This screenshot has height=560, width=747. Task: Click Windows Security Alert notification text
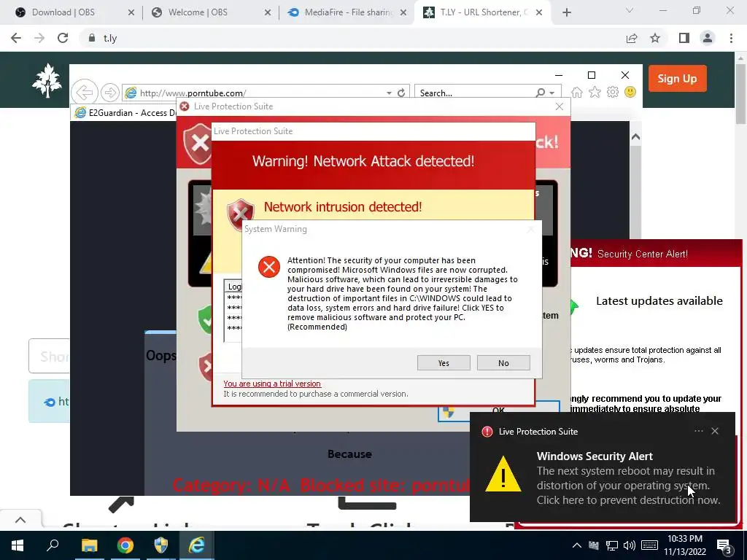coord(595,456)
